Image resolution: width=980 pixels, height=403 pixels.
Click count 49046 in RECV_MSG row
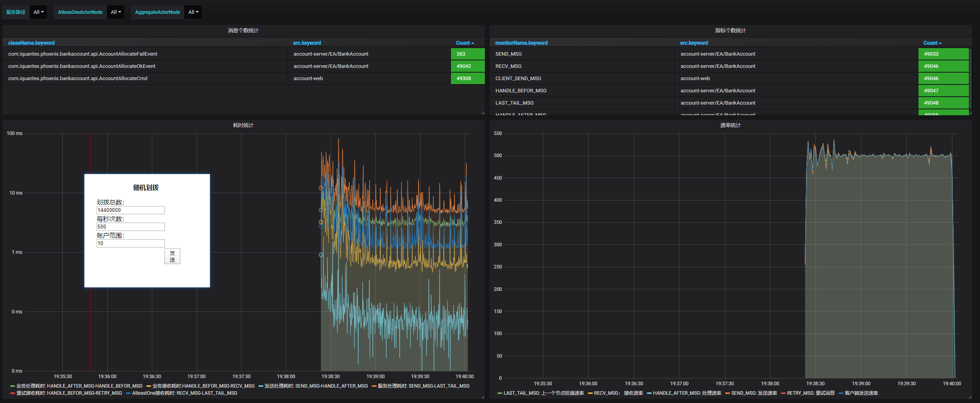tap(943, 66)
